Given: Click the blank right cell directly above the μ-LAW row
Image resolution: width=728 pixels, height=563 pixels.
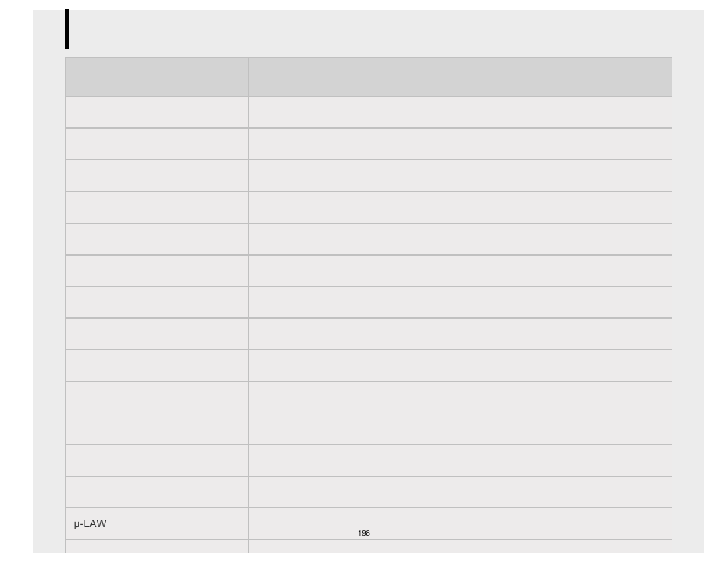Looking at the screenshot, I should (460, 492).
